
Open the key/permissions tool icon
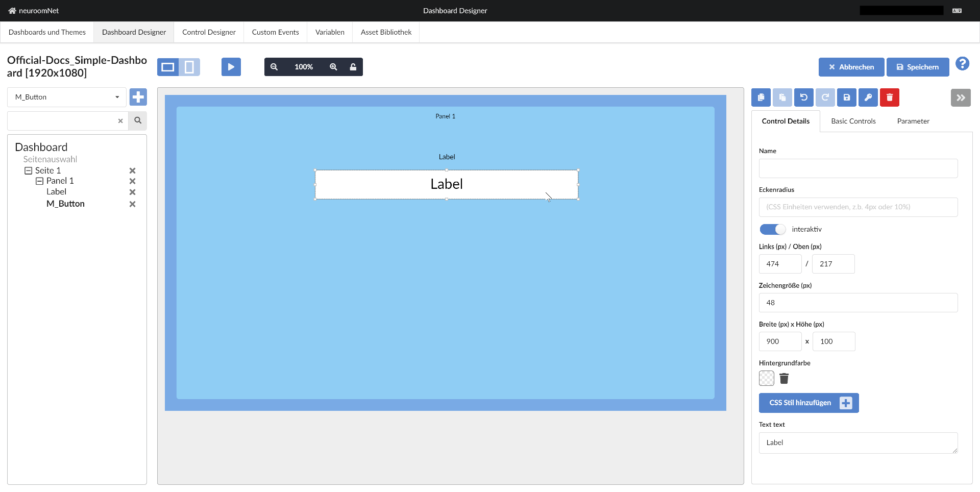click(868, 97)
